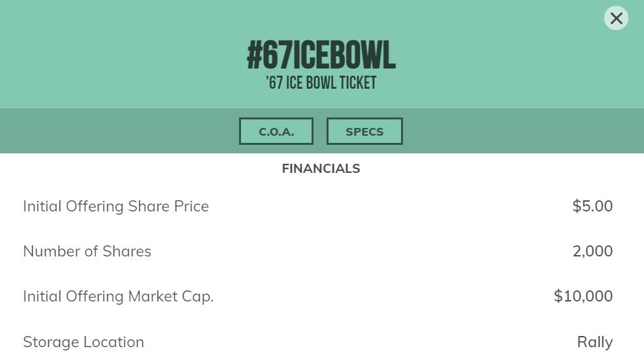Click the $10,000 market cap value

click(583, 296)
